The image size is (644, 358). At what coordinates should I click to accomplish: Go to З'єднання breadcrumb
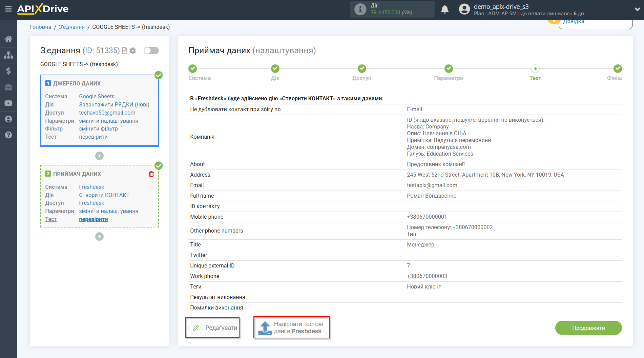point(71,27)
